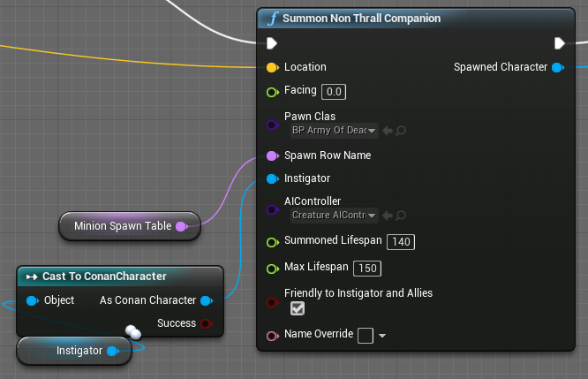The width and height of the screenshot is (588, 379).
Task: Click the Pawn Clas browse magnifier icon
Action: [401, 131]
